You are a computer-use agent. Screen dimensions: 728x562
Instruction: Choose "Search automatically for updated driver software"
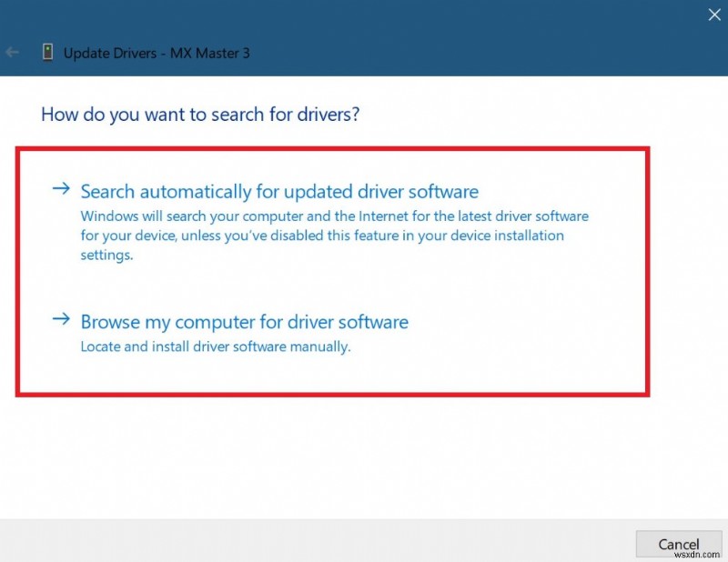click(278, 191)
